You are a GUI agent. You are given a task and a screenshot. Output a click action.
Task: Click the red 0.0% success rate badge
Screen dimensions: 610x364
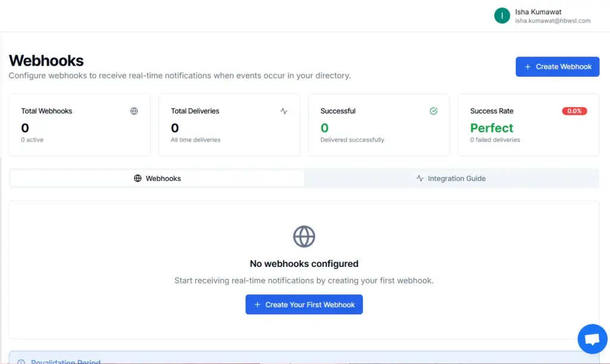574,111
